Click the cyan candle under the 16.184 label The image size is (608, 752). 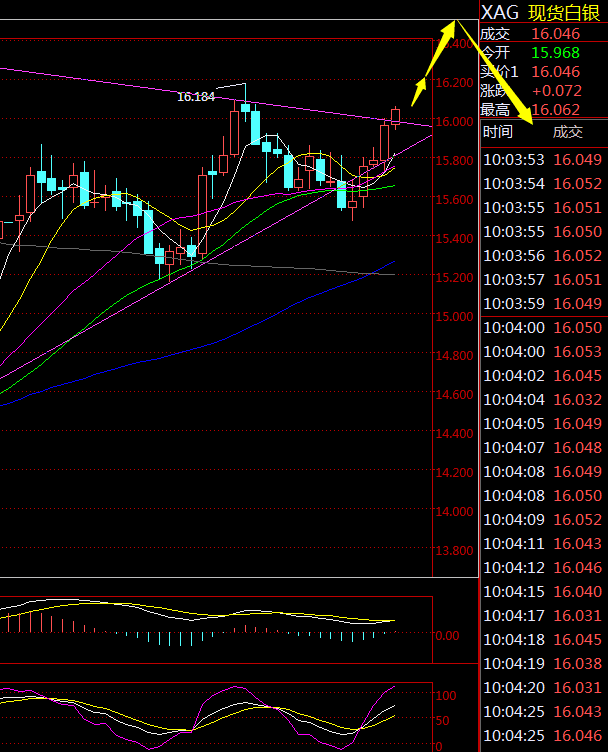tap(246, 108)
